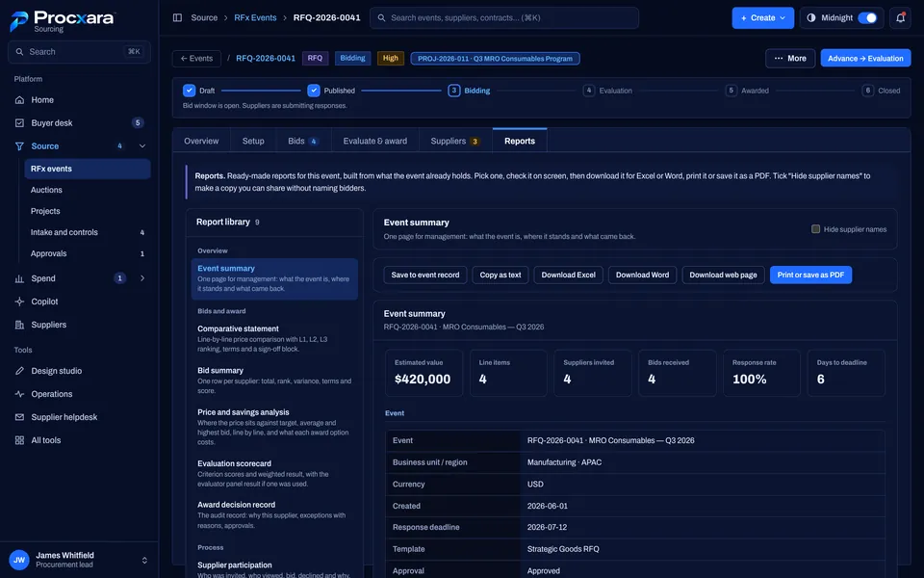
Task: Click Download Excel button
Action: pos(568,275)
